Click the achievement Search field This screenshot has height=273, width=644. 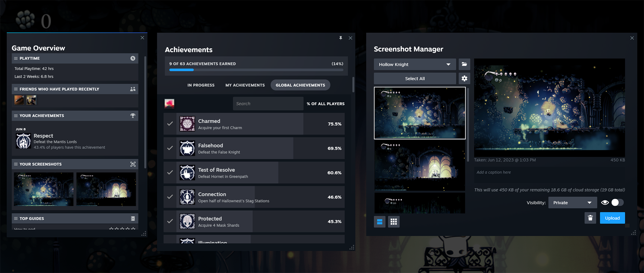[x=268, y=104]
